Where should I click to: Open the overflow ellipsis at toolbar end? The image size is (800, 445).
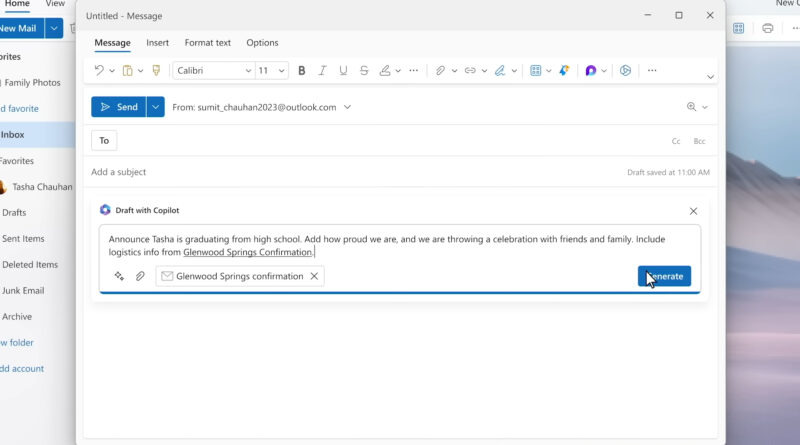tap(652, 70)
